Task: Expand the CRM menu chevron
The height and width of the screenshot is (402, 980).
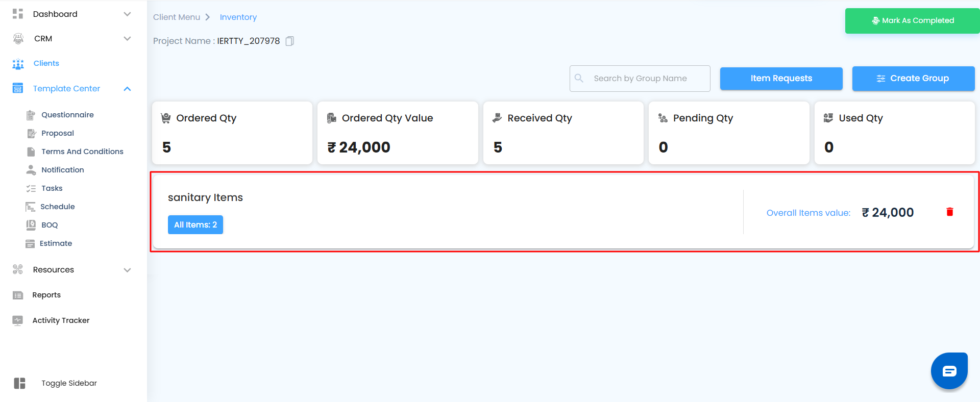Action: click(127, 39)
